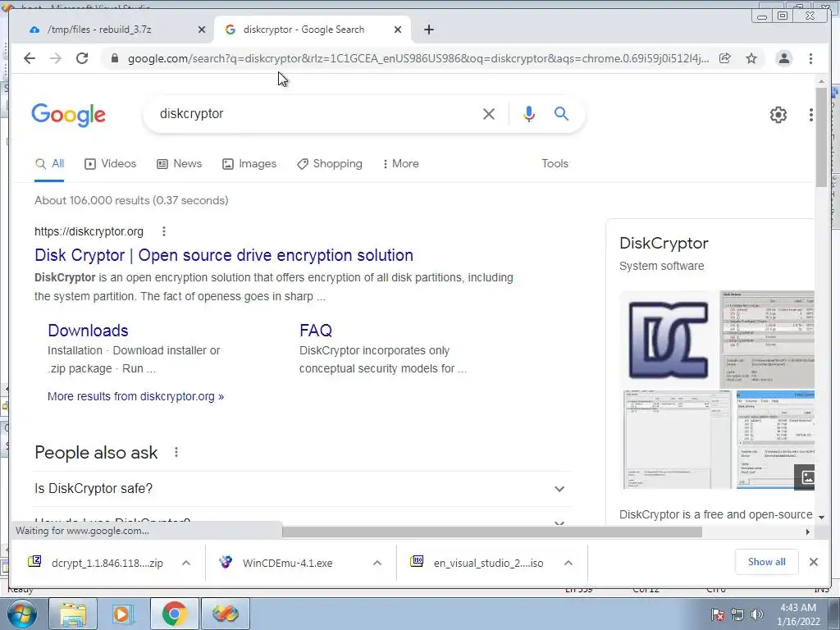Close the diskcryptor Google Search tab
The width and height of the screenshot is (840, 630).
pyautogui.click(x=398, y=30)
